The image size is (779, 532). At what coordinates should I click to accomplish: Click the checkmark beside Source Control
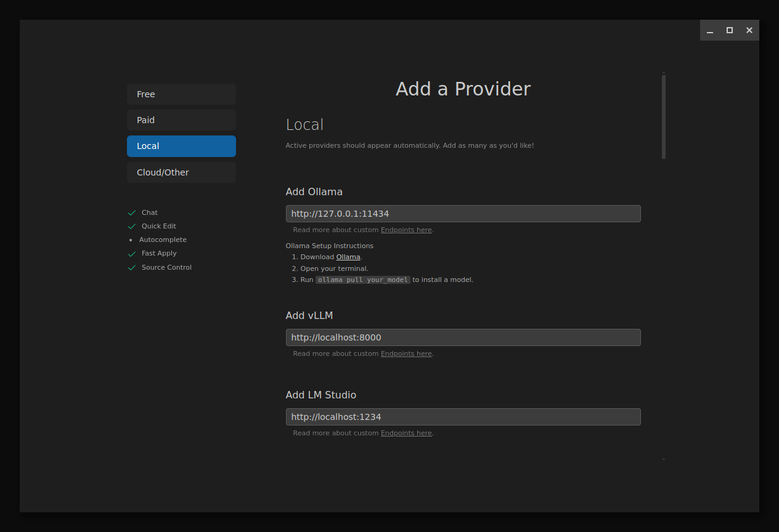tap(131, 267)
